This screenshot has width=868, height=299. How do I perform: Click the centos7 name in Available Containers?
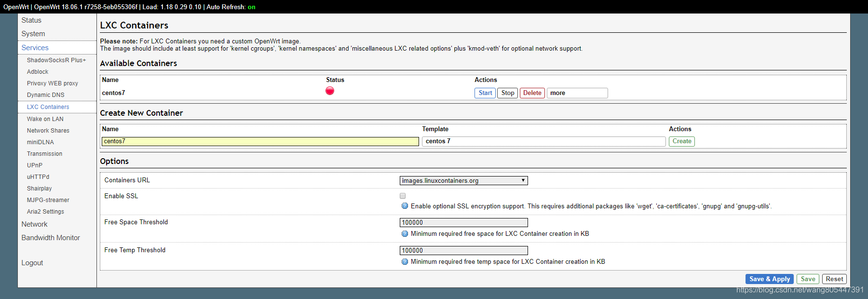113,93
